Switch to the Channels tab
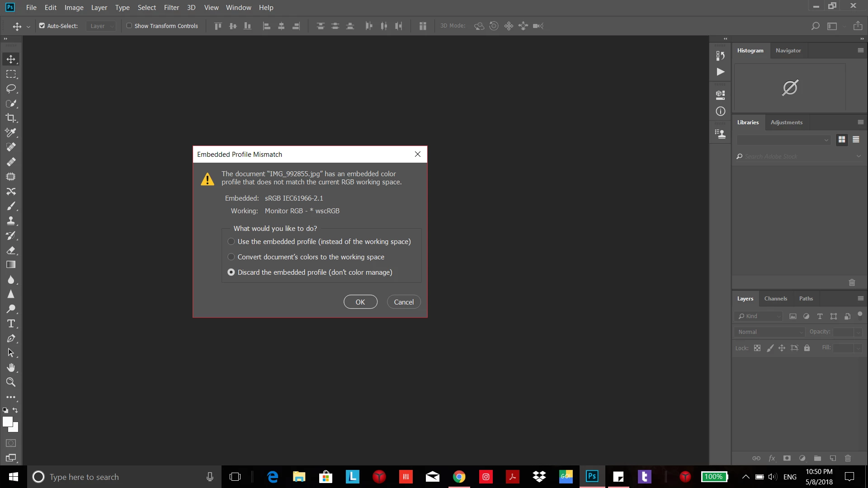Screen dimensions: 868x488 point(775,299)
